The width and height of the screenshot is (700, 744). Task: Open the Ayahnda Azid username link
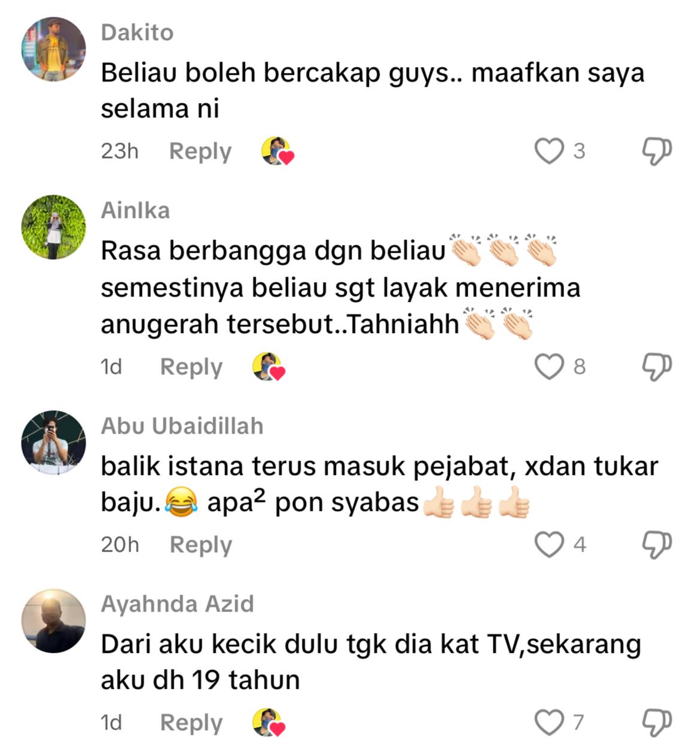pyautogui.click(x=177, y=604)
